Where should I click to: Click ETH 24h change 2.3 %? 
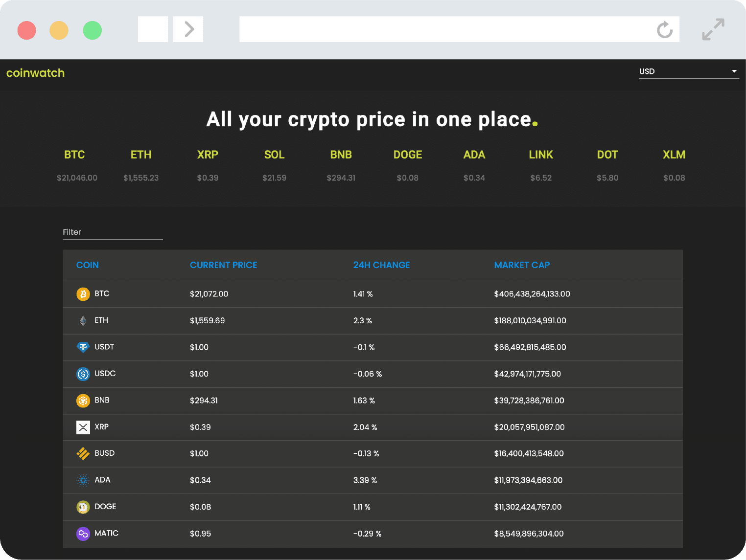click(362, 321)
